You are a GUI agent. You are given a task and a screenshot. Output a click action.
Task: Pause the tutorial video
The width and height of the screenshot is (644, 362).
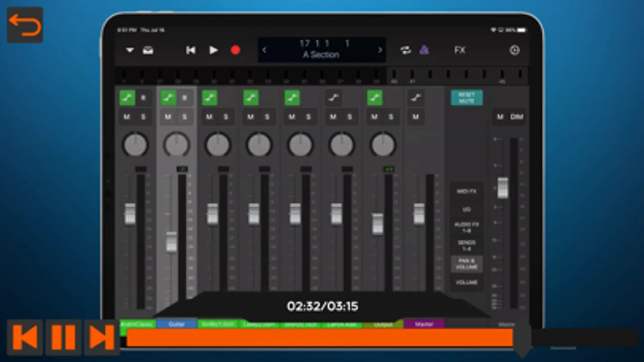tap(64, 337)
